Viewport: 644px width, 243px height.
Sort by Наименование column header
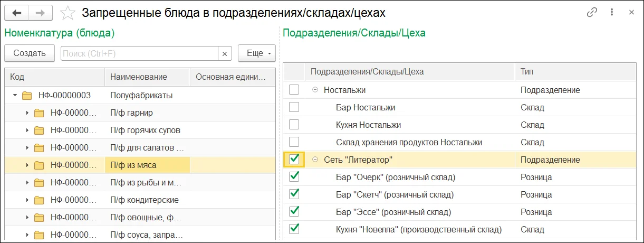(139, 77)
